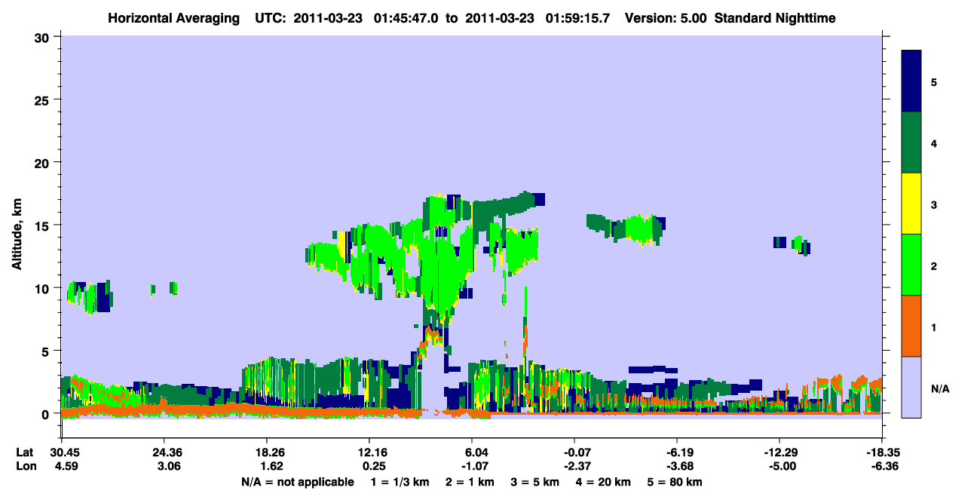Click the yellow color bar segment labeled 3
This screenshot has width=980, height=503.
(x=911, y=204)
